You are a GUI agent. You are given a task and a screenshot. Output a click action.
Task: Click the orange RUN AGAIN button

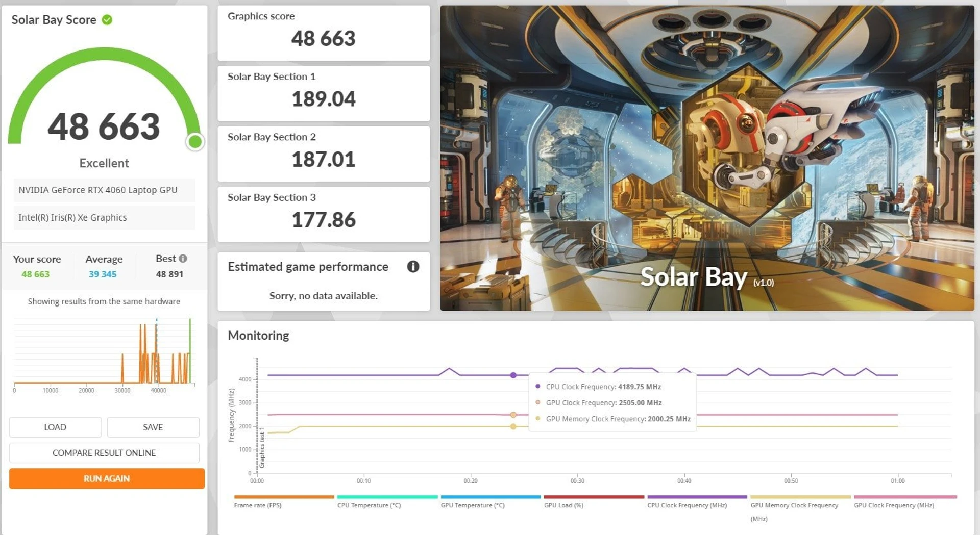(x=107, y=478)
